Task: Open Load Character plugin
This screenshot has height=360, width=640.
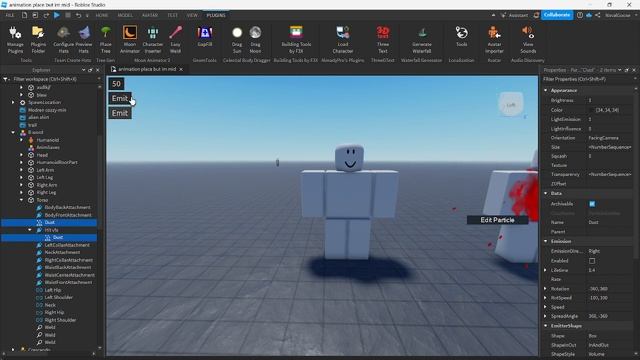Action: [342, 40]
